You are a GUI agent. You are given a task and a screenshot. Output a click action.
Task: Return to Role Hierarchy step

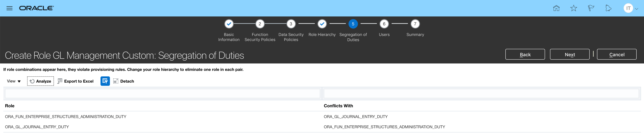coord(322,24)
